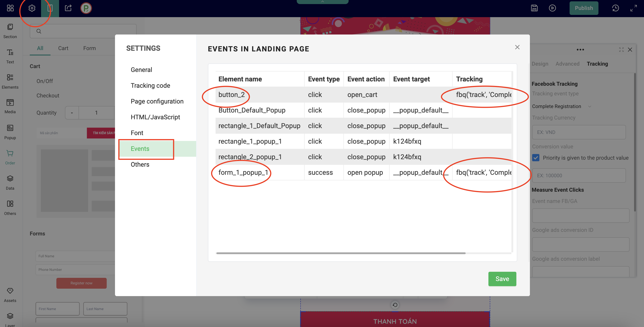Click the horizontal scrollbar of events table

click(x=341, y=253)
